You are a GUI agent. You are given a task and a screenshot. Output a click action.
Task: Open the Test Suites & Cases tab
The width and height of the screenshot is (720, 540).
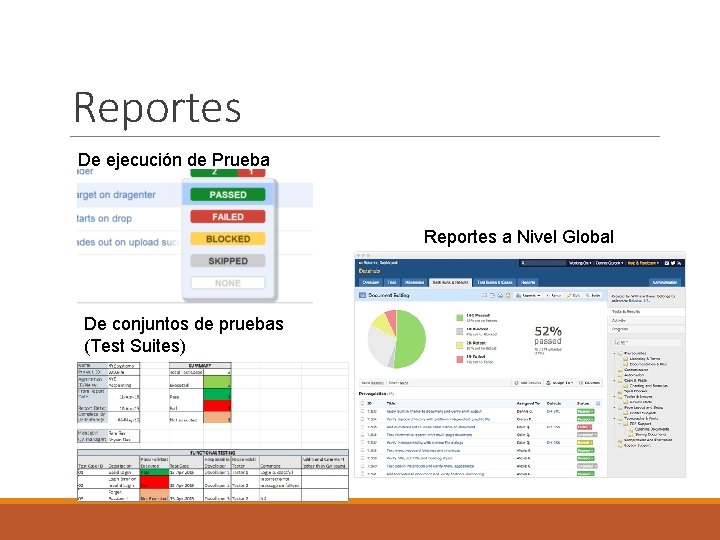click(x=495, y=282)
